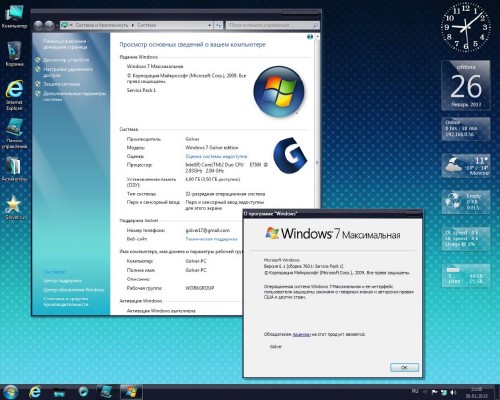Open the Golver.ru star shortcut
This screenshot has height=400, width=500.
coord(14,207)
